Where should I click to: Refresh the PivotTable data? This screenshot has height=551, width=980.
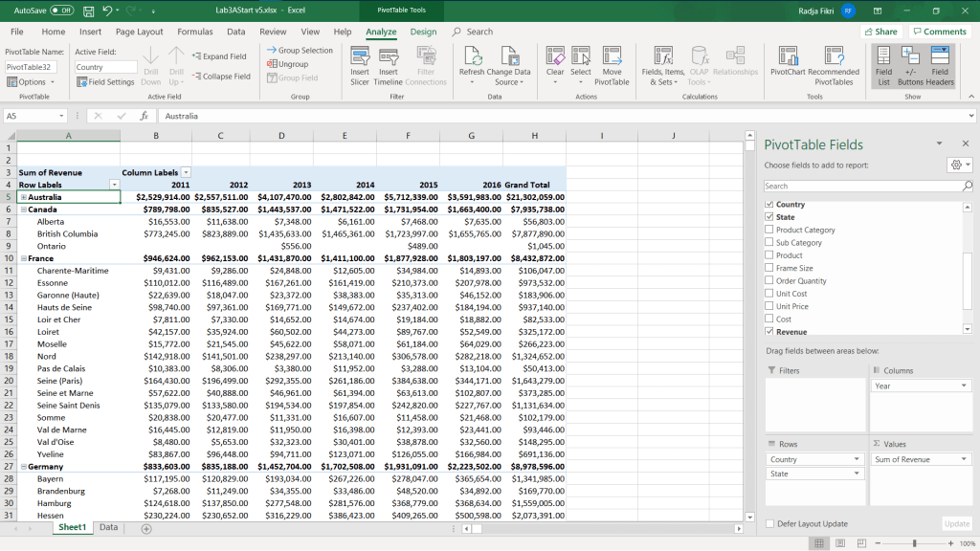(472, 56)
